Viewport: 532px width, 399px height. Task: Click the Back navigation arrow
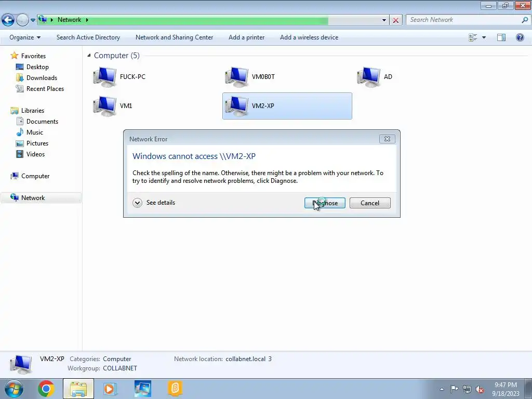click(x=8, y=20)
